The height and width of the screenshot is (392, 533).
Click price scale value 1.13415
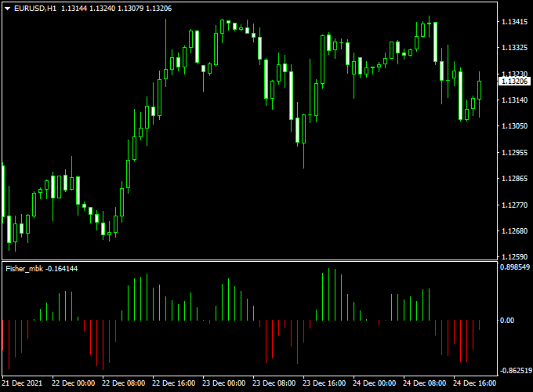(x=515, y=22)
